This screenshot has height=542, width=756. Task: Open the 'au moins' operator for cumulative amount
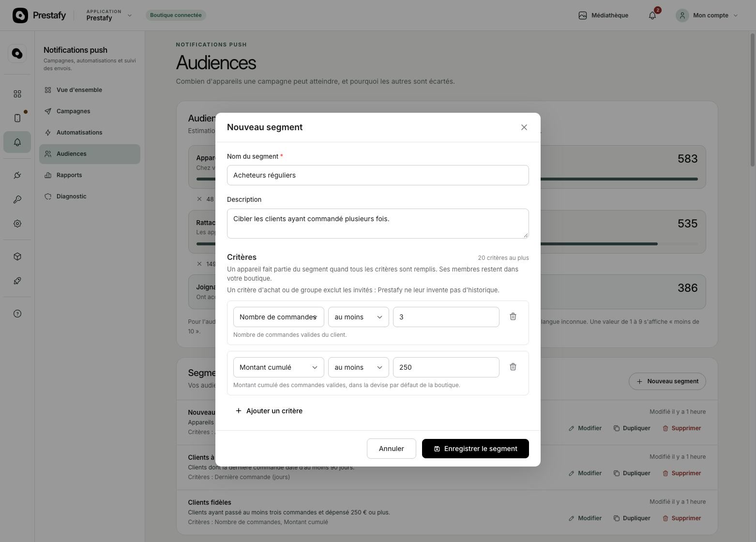point(359,367)
